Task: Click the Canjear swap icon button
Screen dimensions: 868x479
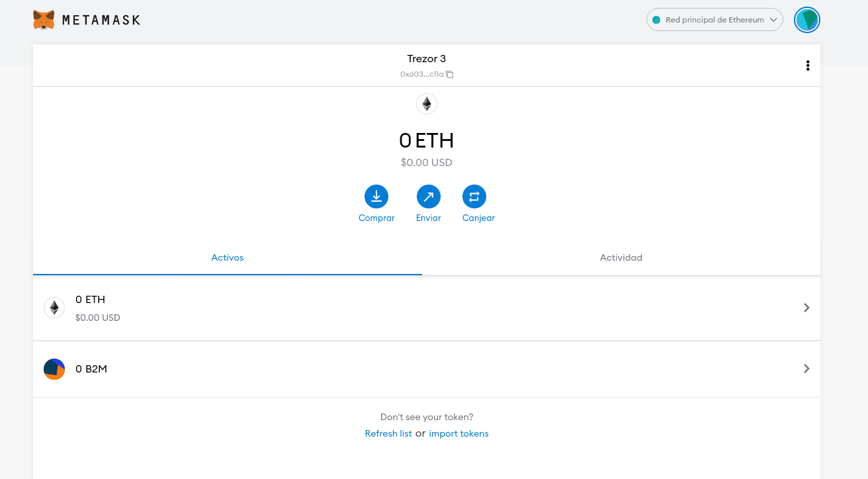Action: point(474,196)
